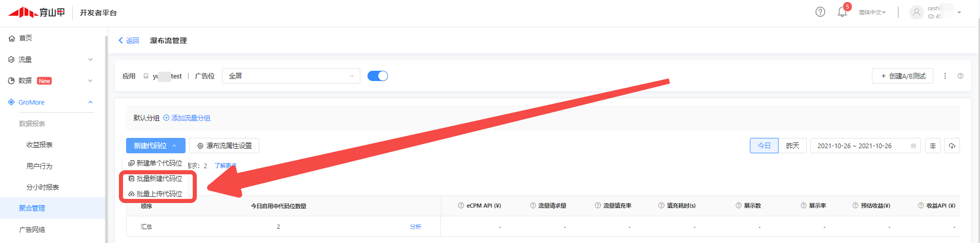Expand the 流量 sidebar section
The width and height of the screenshot is (980, 243).
[x=51, y=59]
